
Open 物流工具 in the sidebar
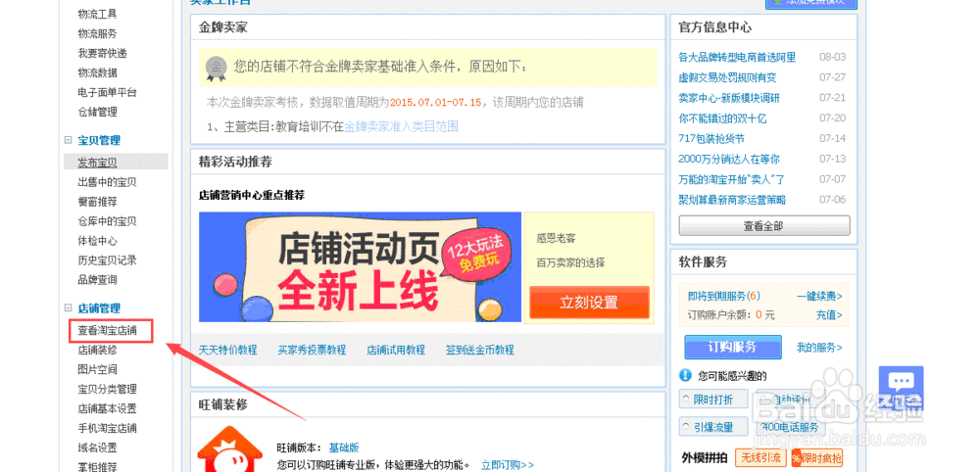pyautogui.click(x=97, y=14)
